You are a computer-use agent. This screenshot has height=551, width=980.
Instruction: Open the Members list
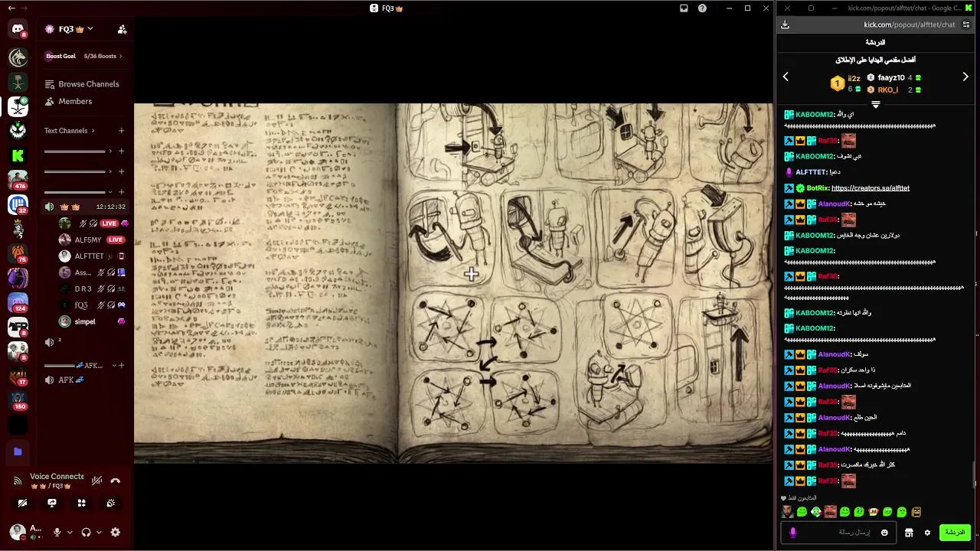click(x=69, y=101)
